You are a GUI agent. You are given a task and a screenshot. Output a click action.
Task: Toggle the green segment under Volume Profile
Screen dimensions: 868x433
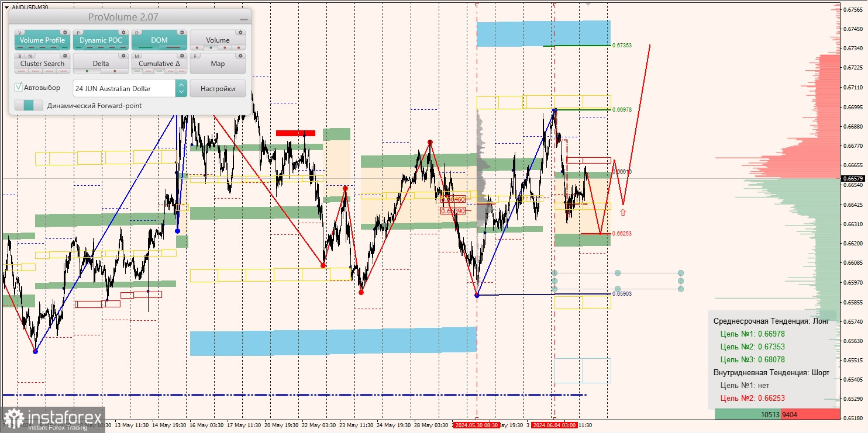[x=64, y=48]
